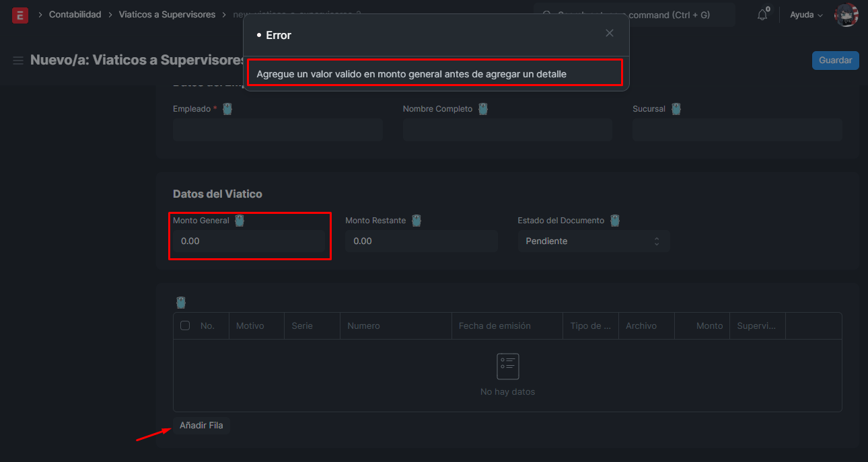Go to Contabilidad breadcrumb
The image size is (868, 462).
pyautogui.click(x=75, y=15)
